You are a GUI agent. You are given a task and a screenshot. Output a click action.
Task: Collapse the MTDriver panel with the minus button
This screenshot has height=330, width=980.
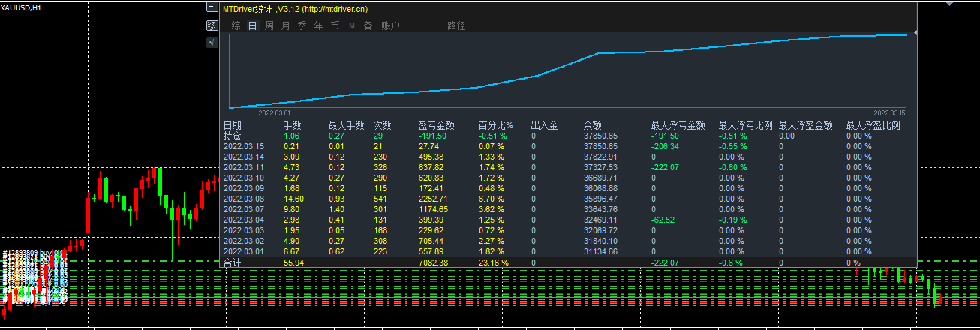(x=212, y=8)
